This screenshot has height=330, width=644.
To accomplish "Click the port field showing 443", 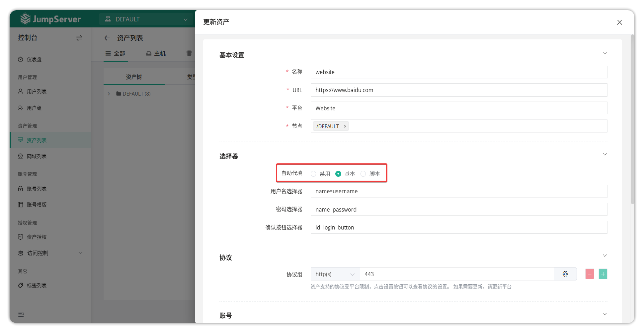I will (457, 274).
